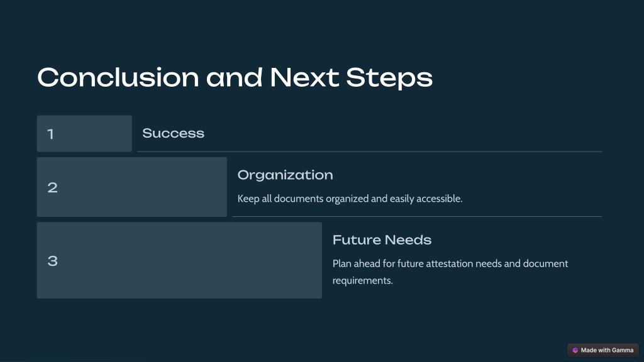
Task: Click the number 1 pyramid block
Action: click(x=84, y=133)
